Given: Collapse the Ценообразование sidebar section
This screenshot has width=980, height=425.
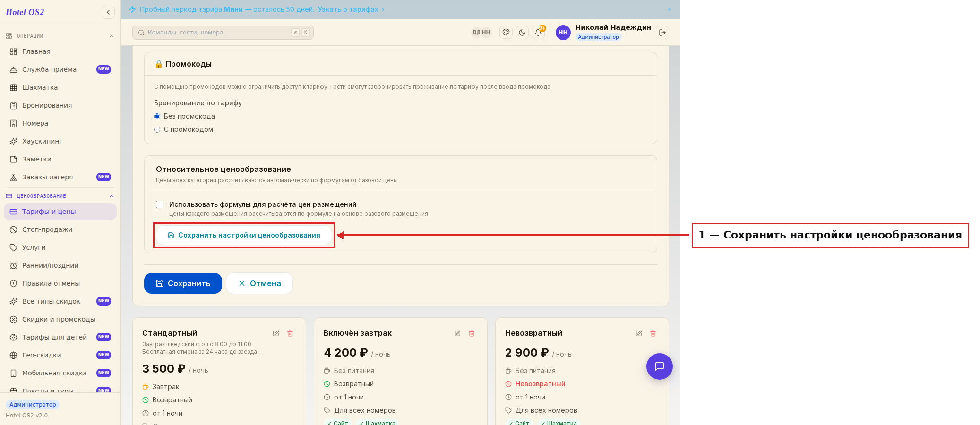Looking at the screenshot, I should click(112, 196).
